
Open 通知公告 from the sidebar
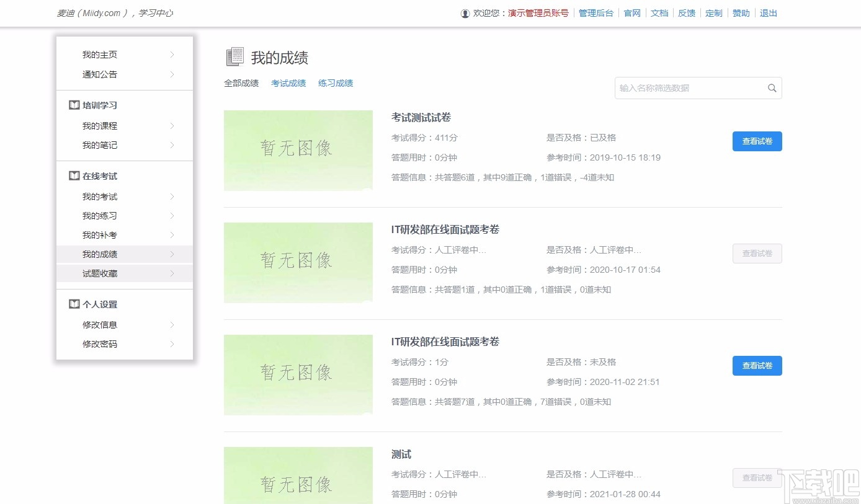(x=99, y=74)
